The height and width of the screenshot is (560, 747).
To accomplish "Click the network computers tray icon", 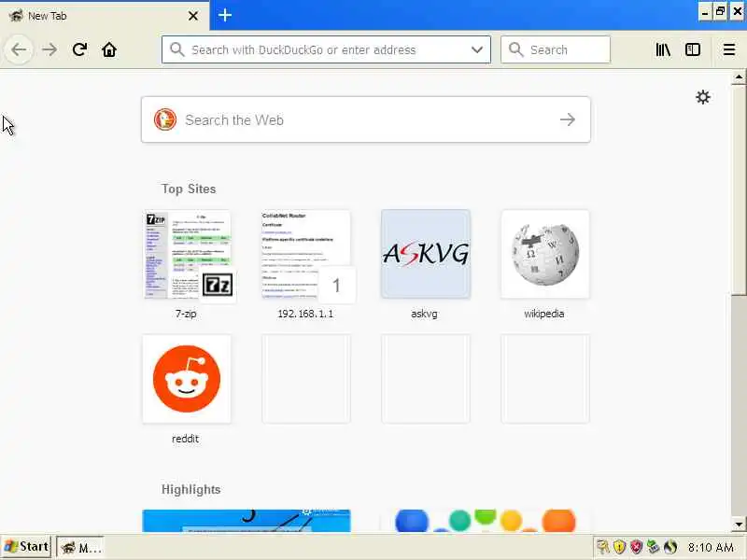I will coord(653,547).
